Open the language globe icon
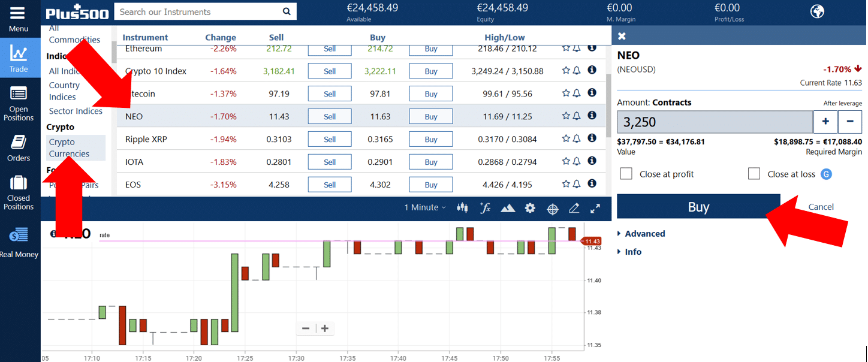The width and height of the screenshot is (868, 362). pyautogui.click(x=817, y=11)
